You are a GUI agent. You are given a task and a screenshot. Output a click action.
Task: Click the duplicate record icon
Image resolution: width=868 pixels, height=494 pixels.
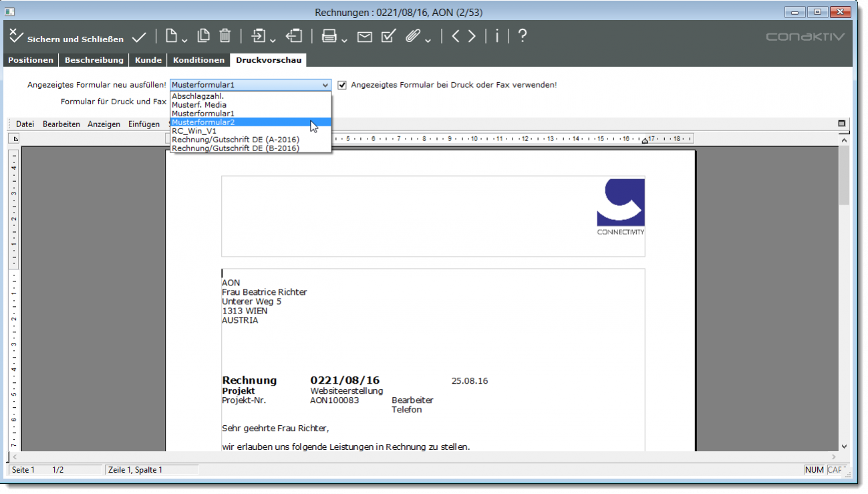click(204, 36)
